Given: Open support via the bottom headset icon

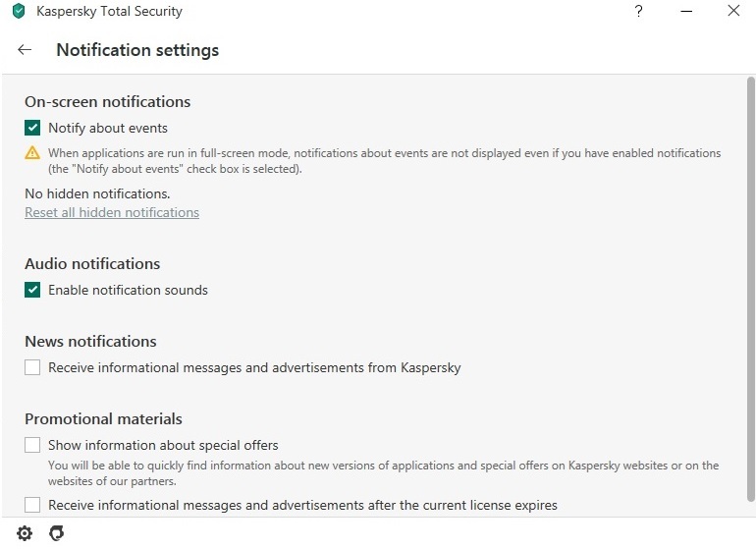Looking at the screenshot, I should tap(56, 533).
